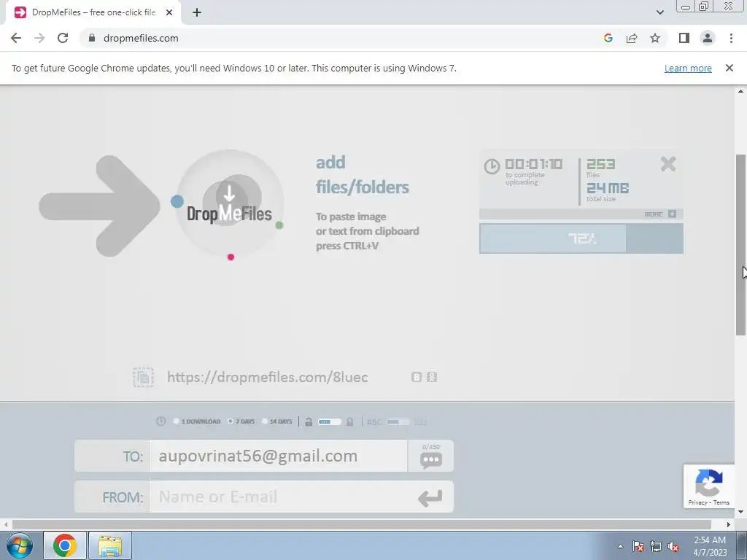Viewport: 747px width, 560px height.
Task: Close the DropMeFiles tab
Action: pos(169,12)
